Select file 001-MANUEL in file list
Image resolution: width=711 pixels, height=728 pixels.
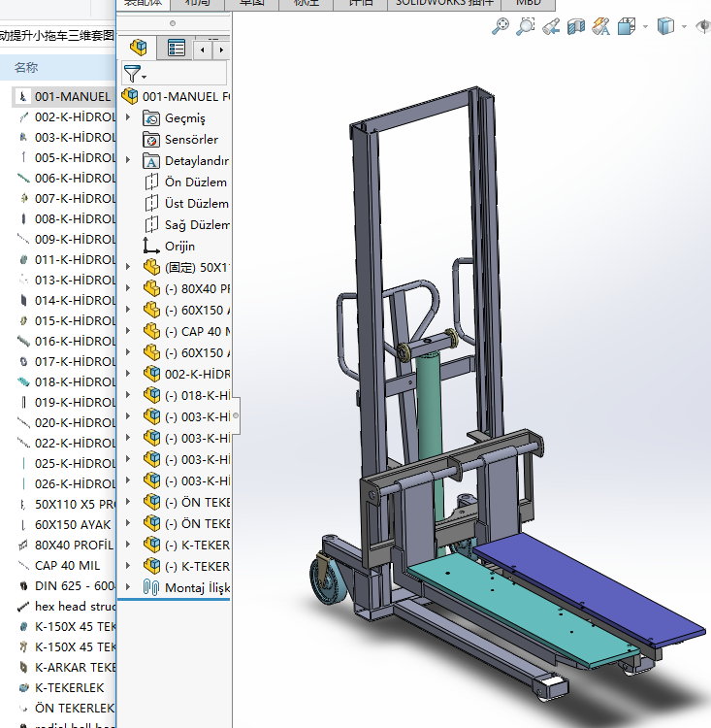point(72,96)
